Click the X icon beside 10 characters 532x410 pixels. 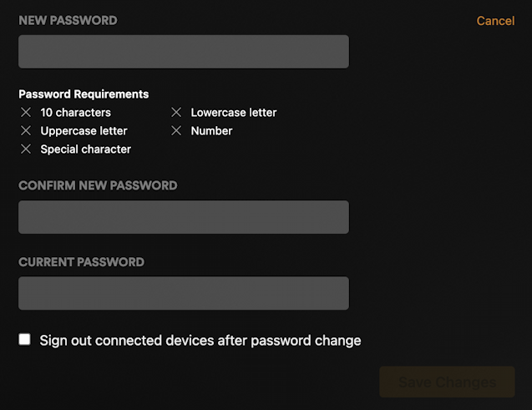point(26,112)
